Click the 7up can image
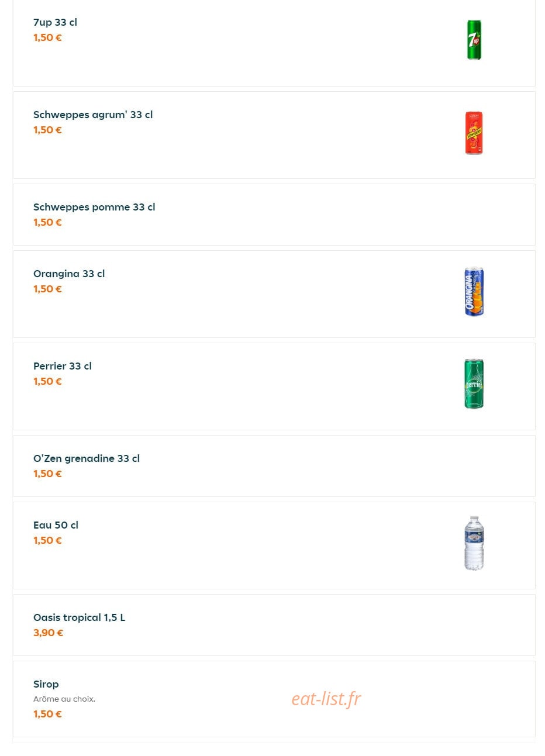This screenshot has width=545, height=756. pyautogui.click(x=474, y=40)
